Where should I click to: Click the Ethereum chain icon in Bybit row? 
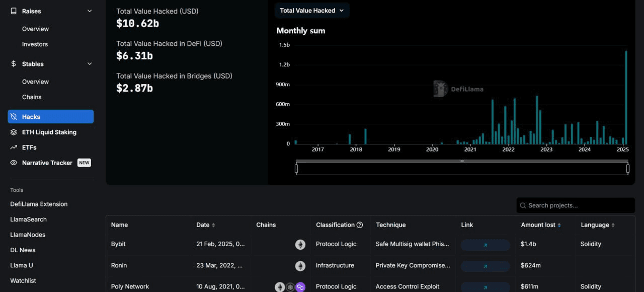point(300,245)
